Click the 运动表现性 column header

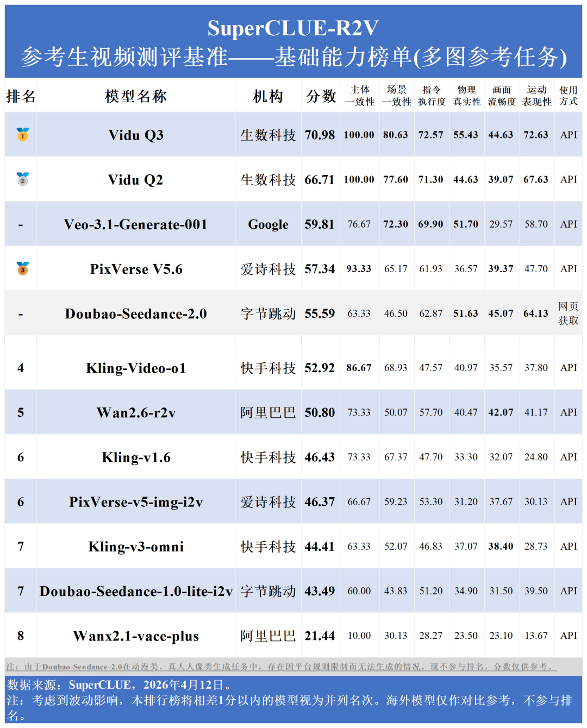pyautogui.click(x=536, y=96)
